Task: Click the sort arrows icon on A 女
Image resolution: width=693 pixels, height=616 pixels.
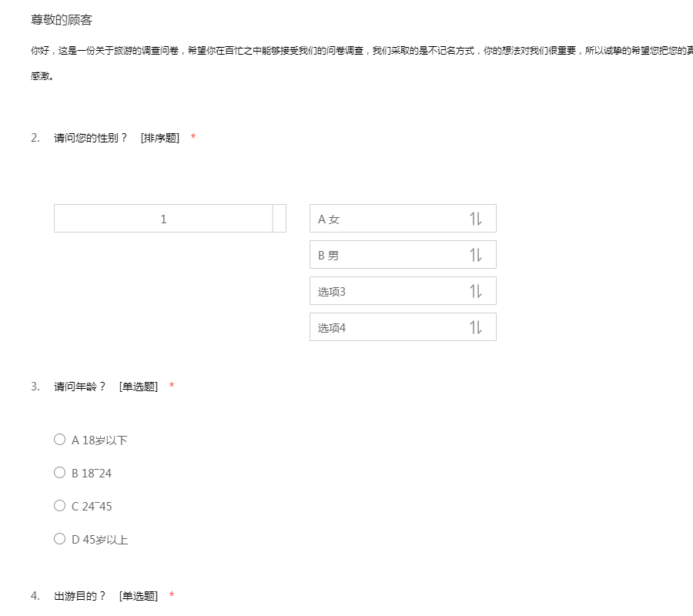Action: [x=475, y=219]
